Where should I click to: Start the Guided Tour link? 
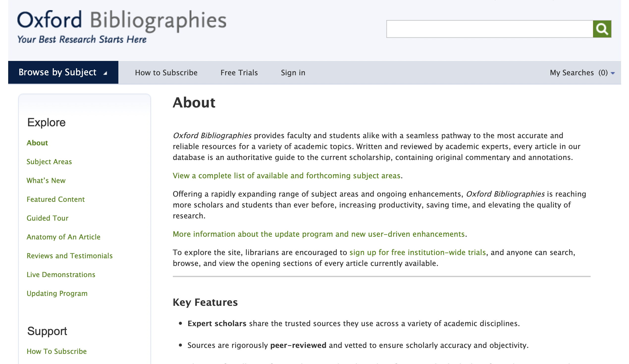click(48, 218)
